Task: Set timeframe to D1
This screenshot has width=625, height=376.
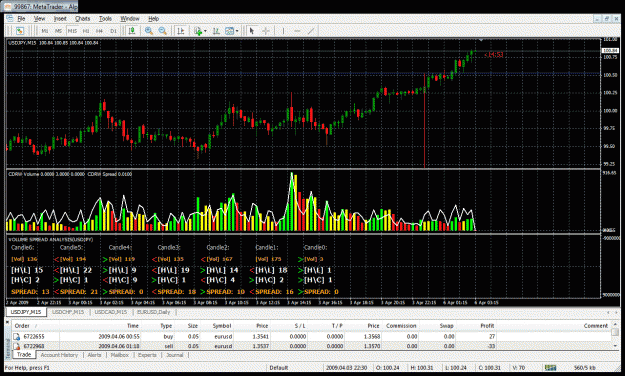Action: point(113,31)
